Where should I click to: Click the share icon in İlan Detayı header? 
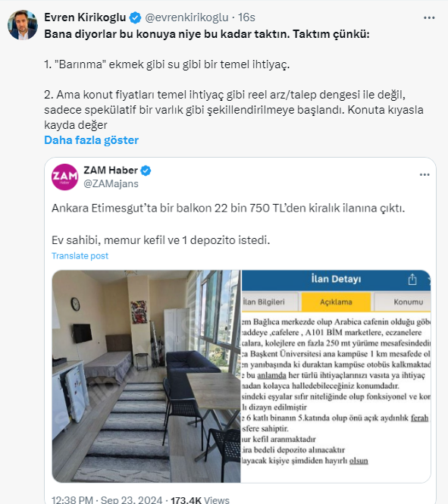pos(412,280)
